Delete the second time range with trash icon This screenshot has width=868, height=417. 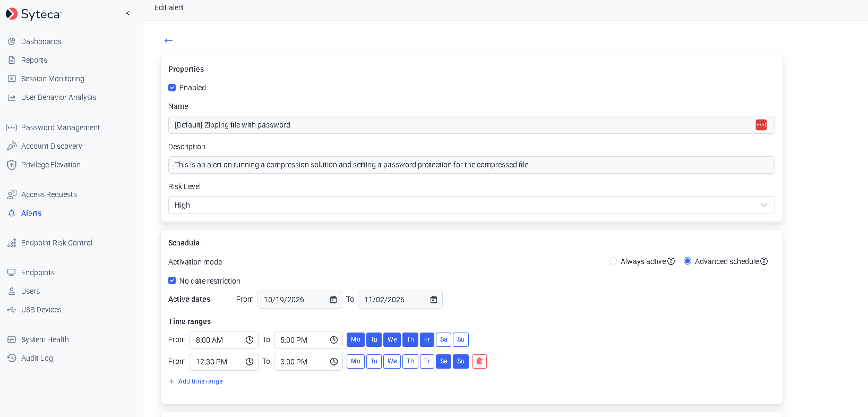tap(479, 361)
